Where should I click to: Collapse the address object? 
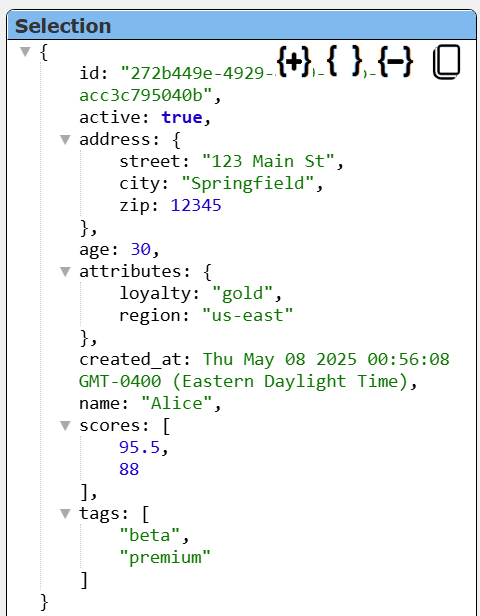tap(65, 139)
